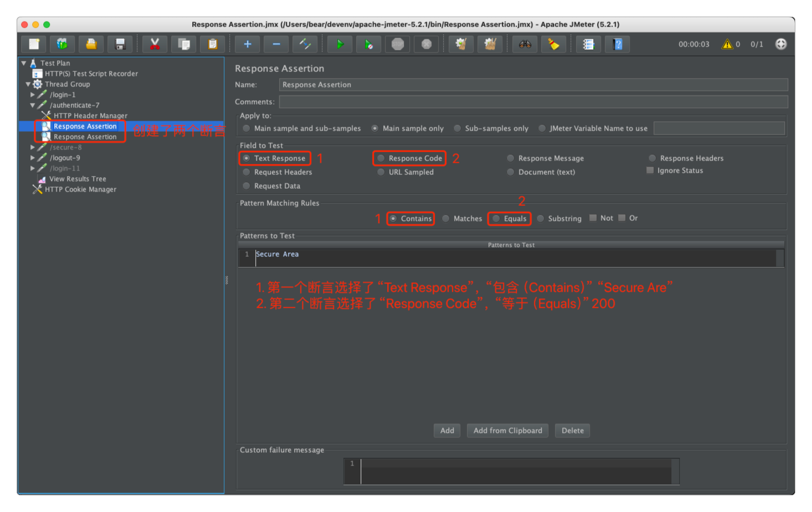Select the View Results Tree listener
This screenshot has width=812, height=512.
click(x=77, y=179)
